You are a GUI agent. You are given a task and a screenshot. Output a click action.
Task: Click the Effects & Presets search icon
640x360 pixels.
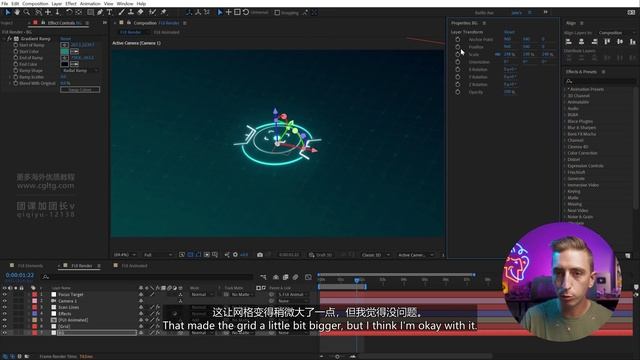569,81
